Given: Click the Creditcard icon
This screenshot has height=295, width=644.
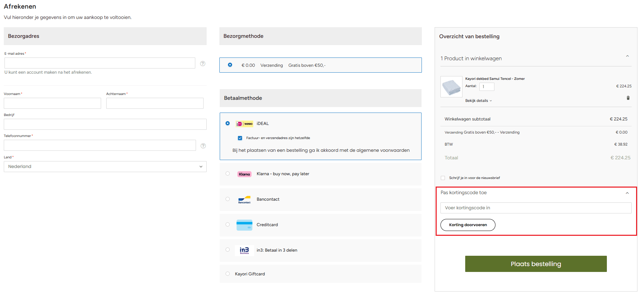Looking at the screenshot, I should (244, 225).
